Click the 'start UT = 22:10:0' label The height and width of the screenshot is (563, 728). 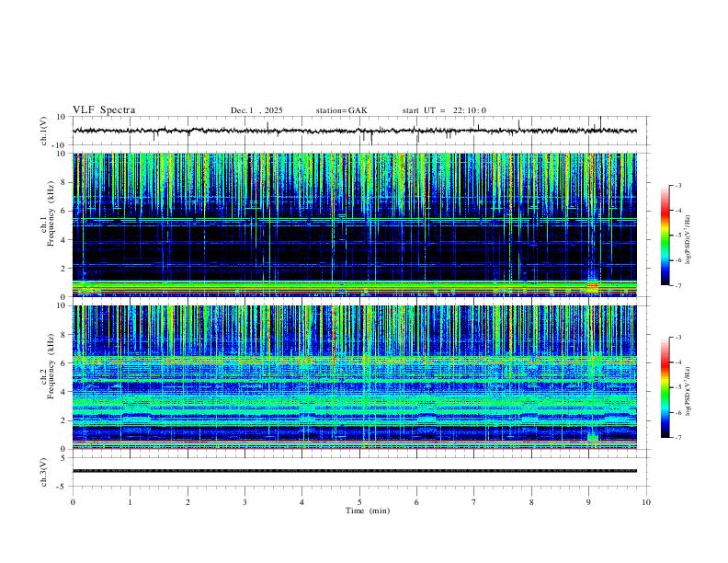coord(444,110)
